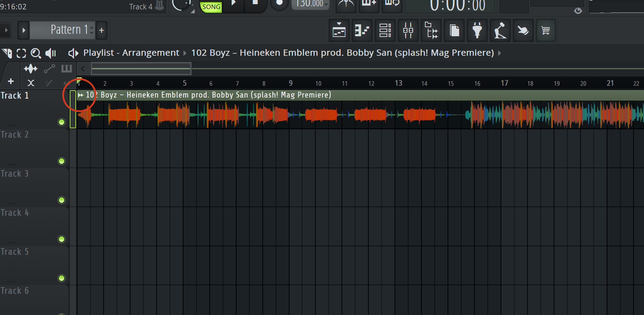644x315 pixels.
Task: Mute Track 1 using its green light
Action: (61, 122)
